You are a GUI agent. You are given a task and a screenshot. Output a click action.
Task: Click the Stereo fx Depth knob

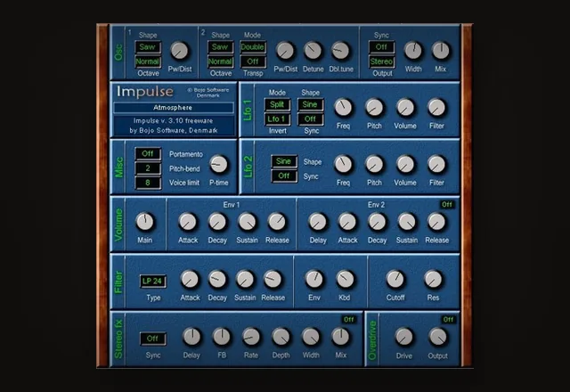[281, 337]
